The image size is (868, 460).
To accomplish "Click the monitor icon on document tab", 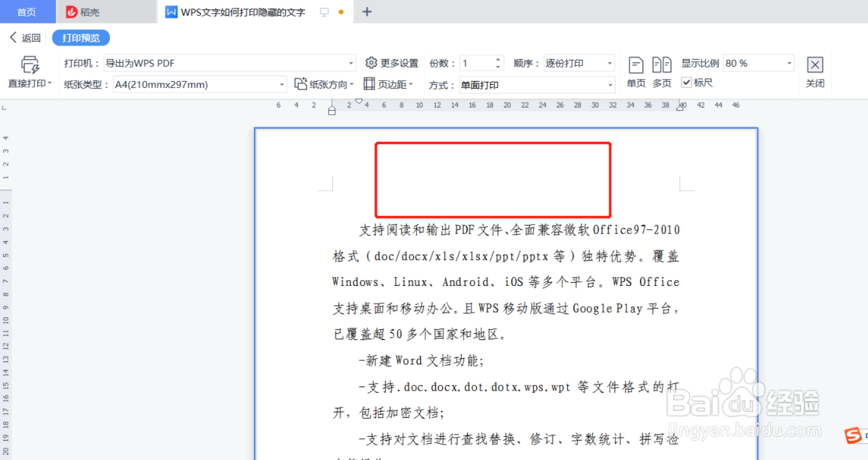I will 324,12.
